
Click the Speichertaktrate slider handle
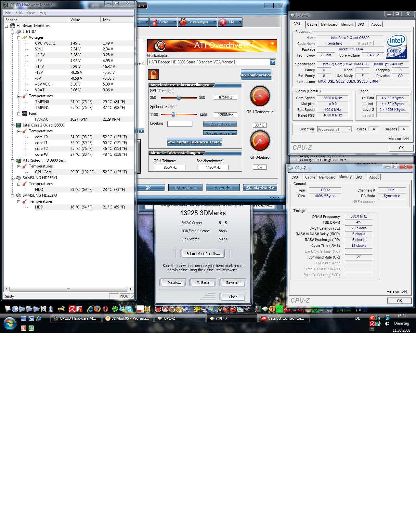point(173,114)
